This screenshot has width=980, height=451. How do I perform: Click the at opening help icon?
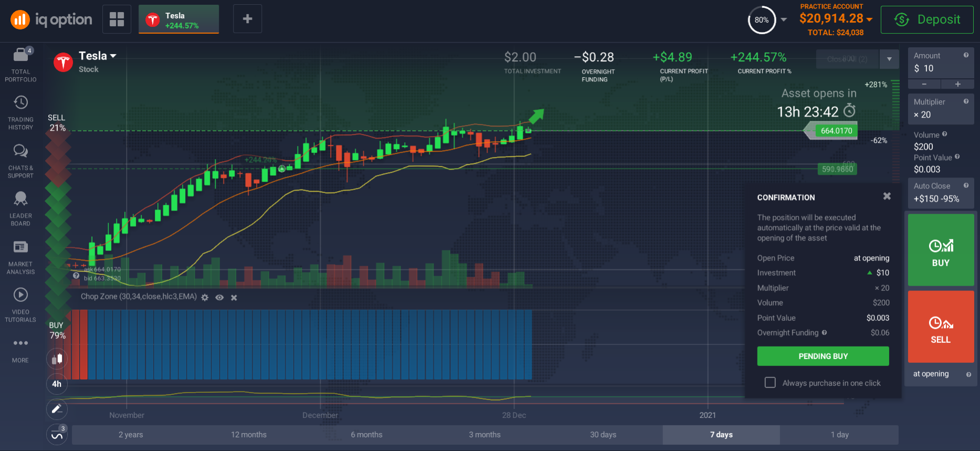(968, 374)
